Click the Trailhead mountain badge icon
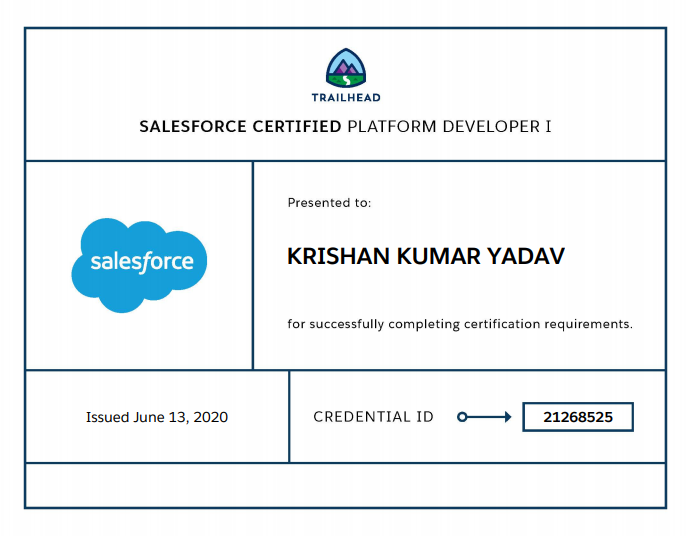The width and height of the screenshot is (686, 536). coord(346,68)
